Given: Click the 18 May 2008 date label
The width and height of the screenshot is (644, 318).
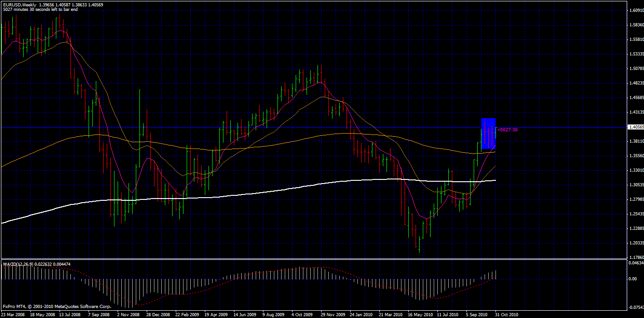Looking at the screenshot, I should point(42,314).
